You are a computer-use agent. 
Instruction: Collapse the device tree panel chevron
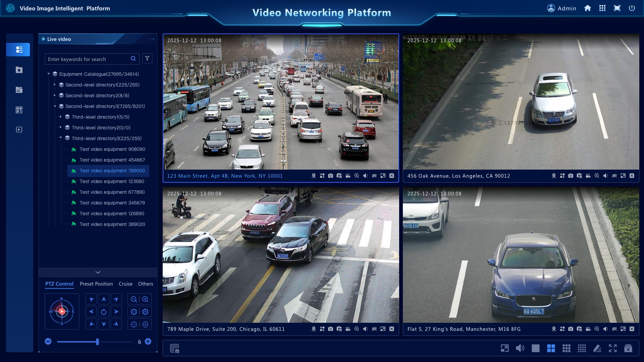98,272
